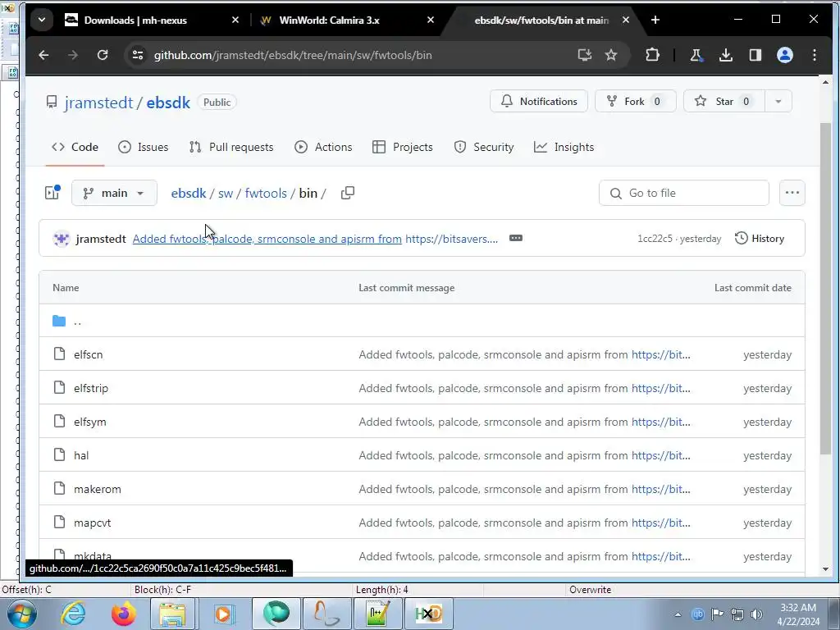Click the page vertical scrollbar thumb
This screenshot has height=630, width=840.
click(825, 290)
